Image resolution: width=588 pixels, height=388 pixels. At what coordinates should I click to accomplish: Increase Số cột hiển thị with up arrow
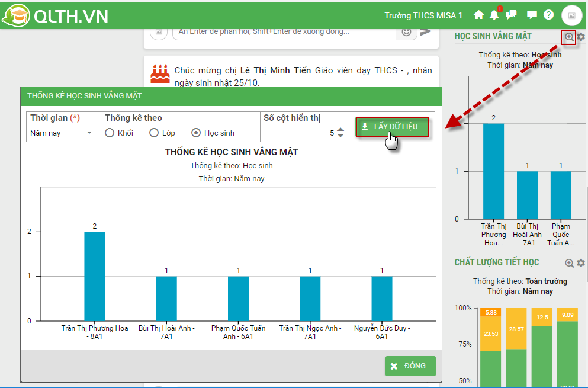(340, 130)
